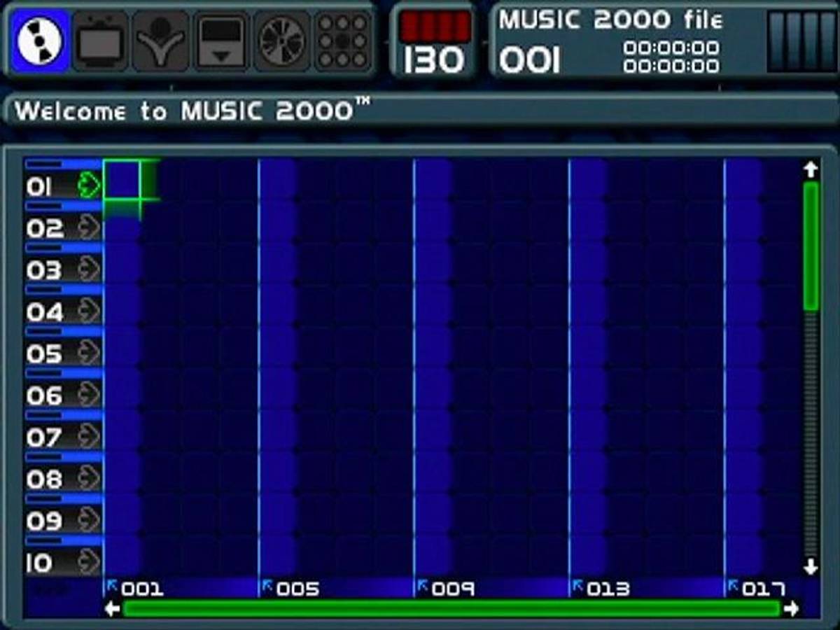840x630 pixels.
Task: Click the red beat indicator above 130
Action: coord(435,27)
